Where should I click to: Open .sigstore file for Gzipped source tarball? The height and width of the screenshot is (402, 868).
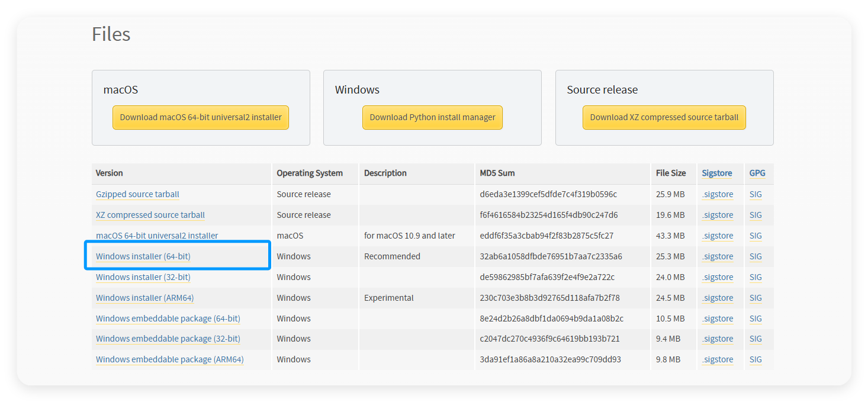coord(718,194)
